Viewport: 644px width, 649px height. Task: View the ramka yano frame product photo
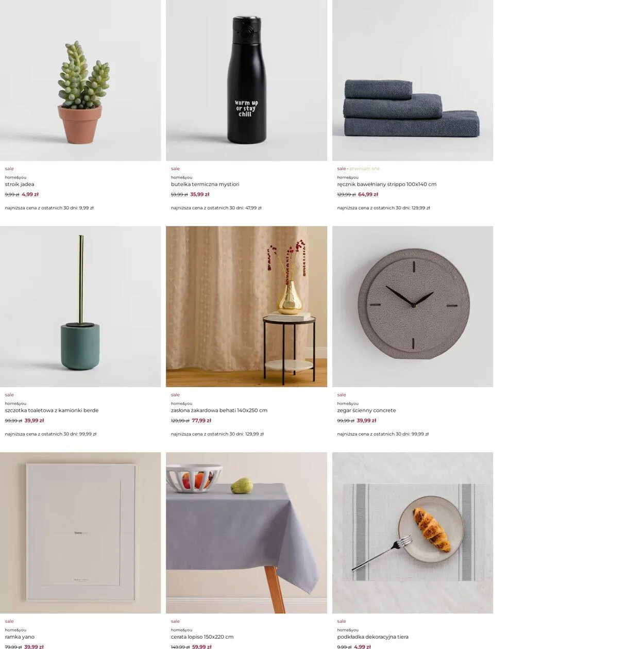pos(80,533)
